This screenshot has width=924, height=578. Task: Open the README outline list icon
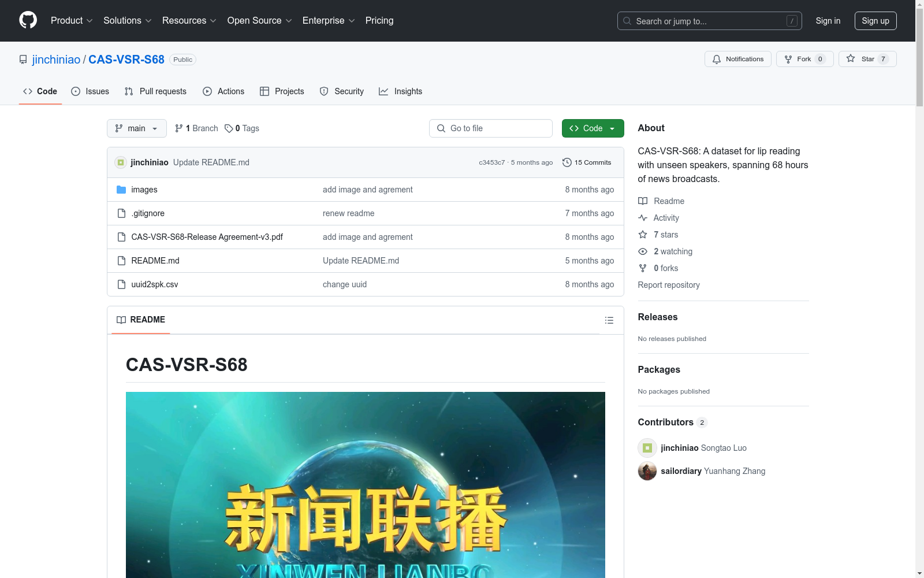609,320
